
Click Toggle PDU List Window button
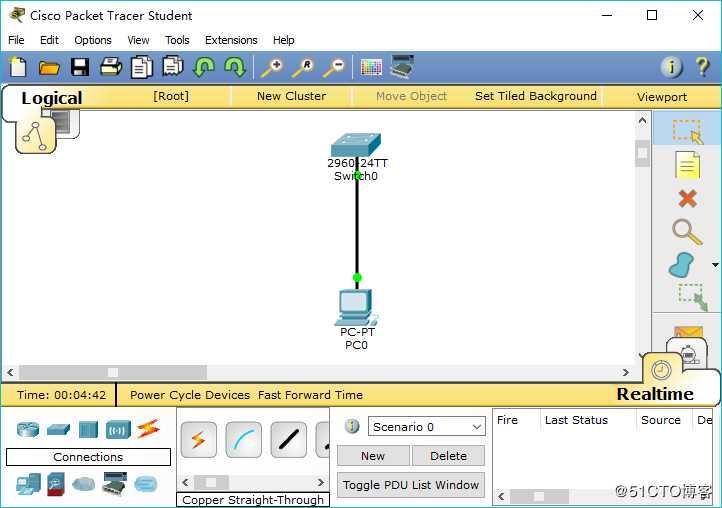coord(411,485)
